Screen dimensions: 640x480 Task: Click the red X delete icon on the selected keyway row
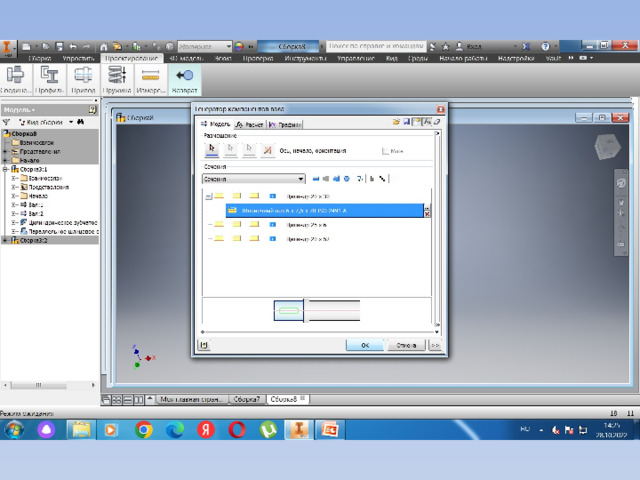427,214
